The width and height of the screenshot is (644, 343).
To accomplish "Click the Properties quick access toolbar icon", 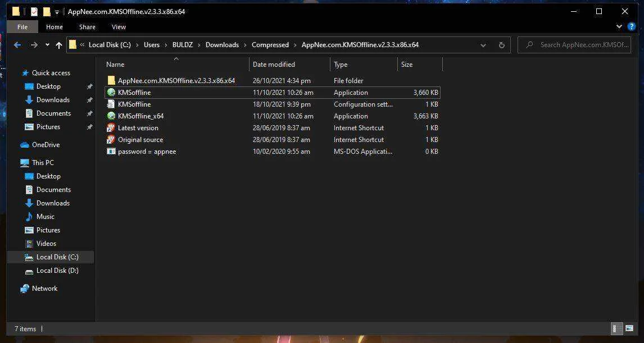I will 34,11.
